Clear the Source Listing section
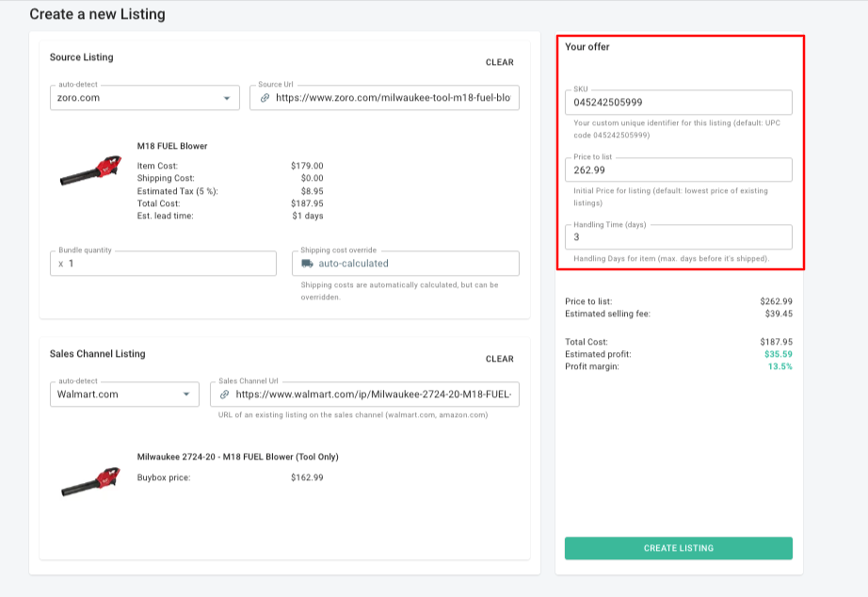 pyautogui.click(x=499, y=62)
